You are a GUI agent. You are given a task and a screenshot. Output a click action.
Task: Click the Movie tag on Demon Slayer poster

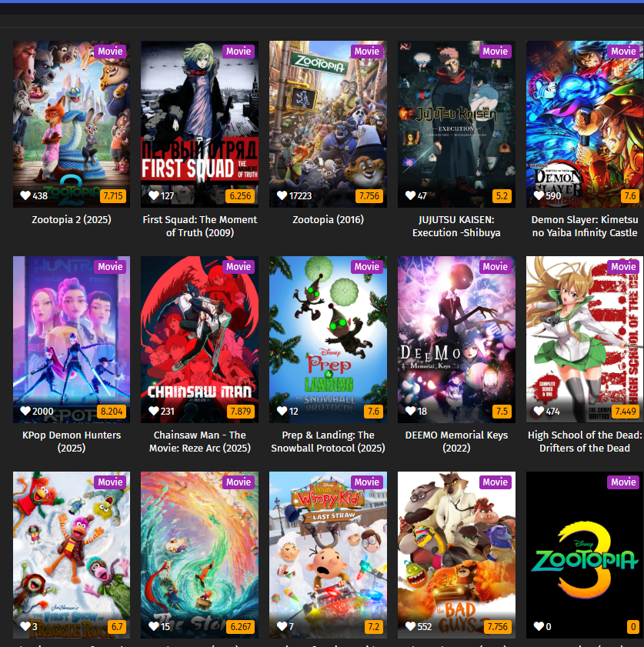point(623,52)
